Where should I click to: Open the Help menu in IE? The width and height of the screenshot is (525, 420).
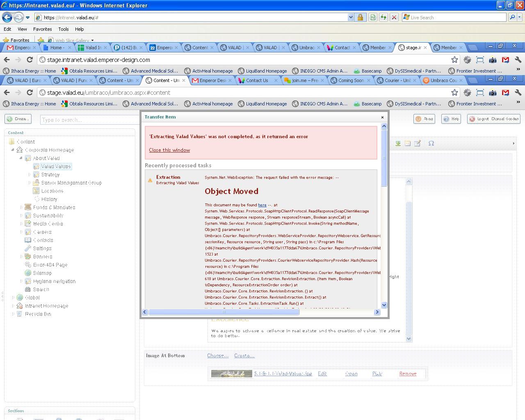coord(79,29)
